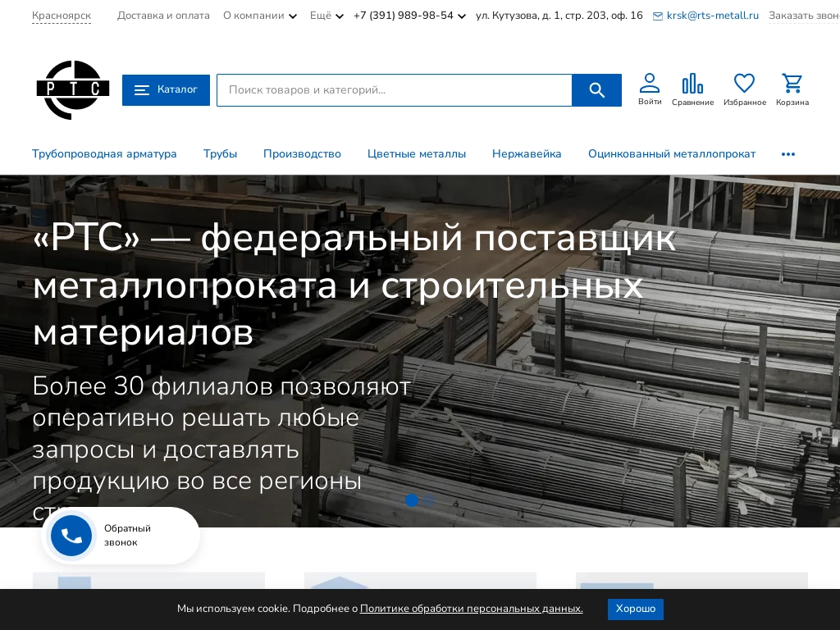Click the search magnifier icon
Image resolution: width=840 pixels, height=630 pixels.
(596, 90)
